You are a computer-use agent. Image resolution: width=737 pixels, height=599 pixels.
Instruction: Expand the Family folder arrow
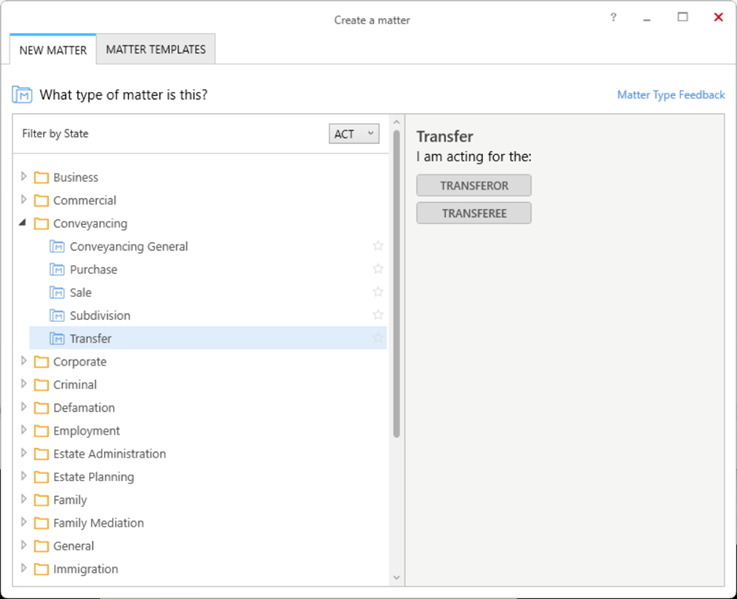[24, 499]
